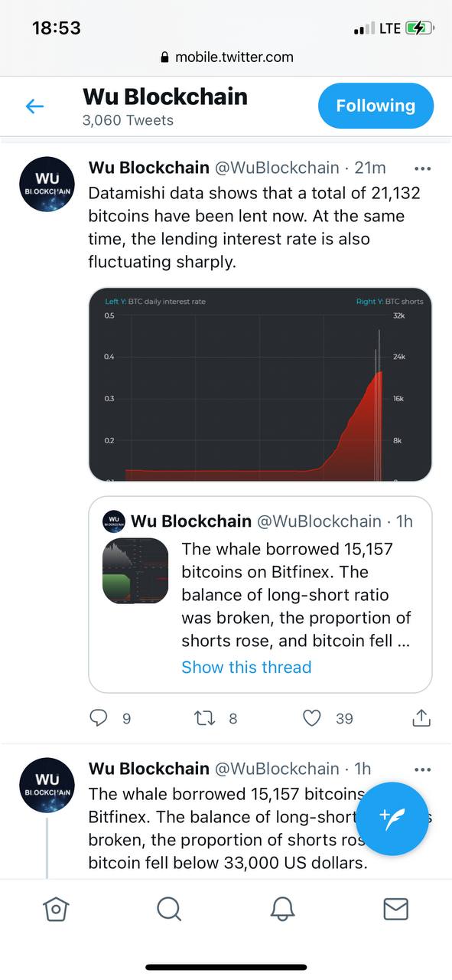The height and width of the screenshot is (980, 452).
Task: Open Messages envelope icon
Action: [395, 909]
